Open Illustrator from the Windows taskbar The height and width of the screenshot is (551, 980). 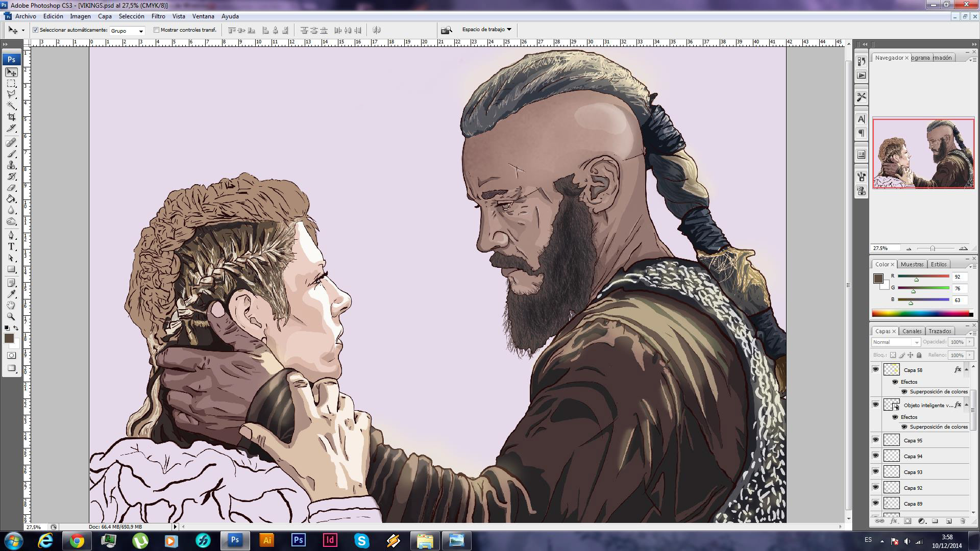pos(266,540)
